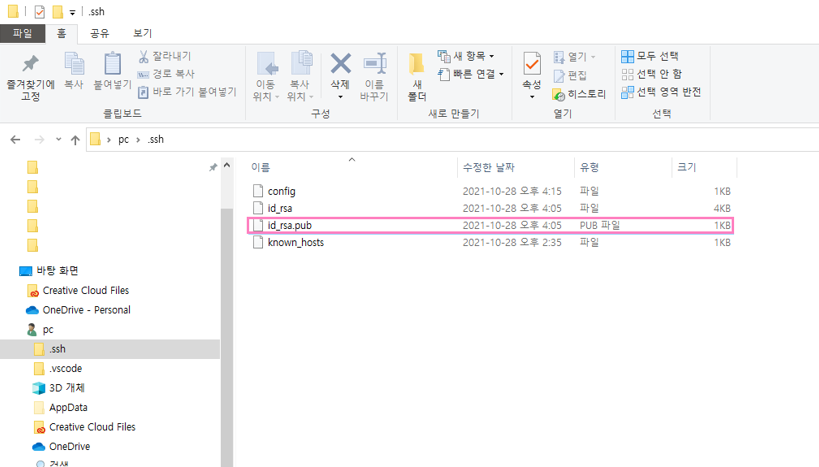The image size is (819, 467).
Task: Click the 새 폴더 (New folder) icon
Action: coord(417,76)
